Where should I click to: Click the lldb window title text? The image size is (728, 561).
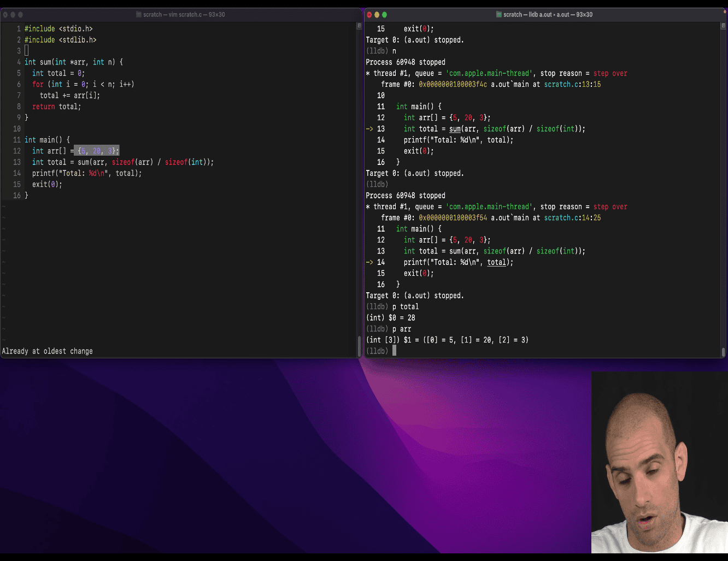548,15
